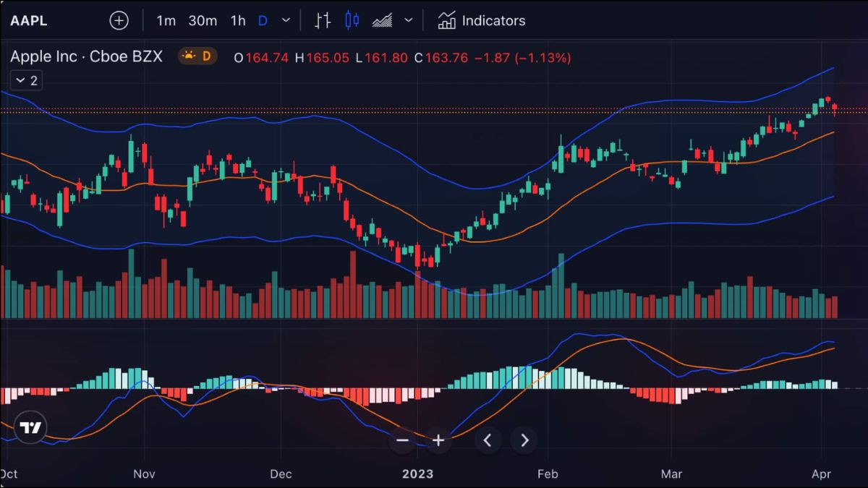Select the D daily interval
This screenshot has height=488, width=868.
[x=263, y=20]
